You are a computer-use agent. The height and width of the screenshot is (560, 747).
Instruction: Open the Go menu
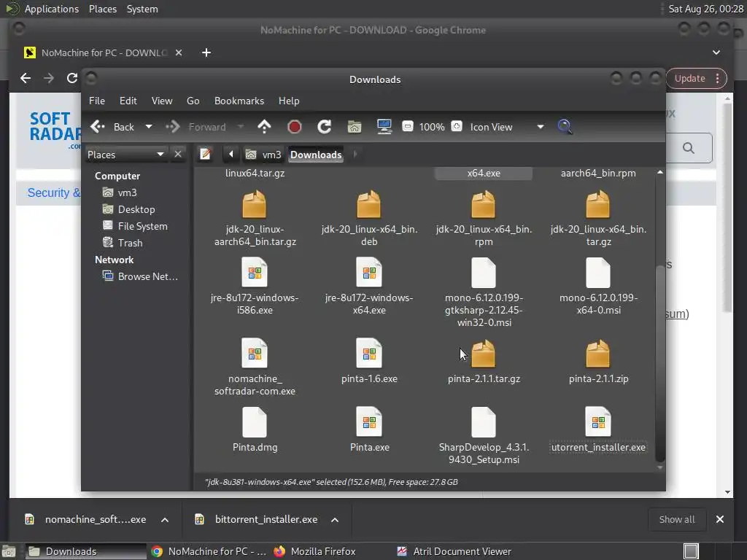(x=193, y=101)
